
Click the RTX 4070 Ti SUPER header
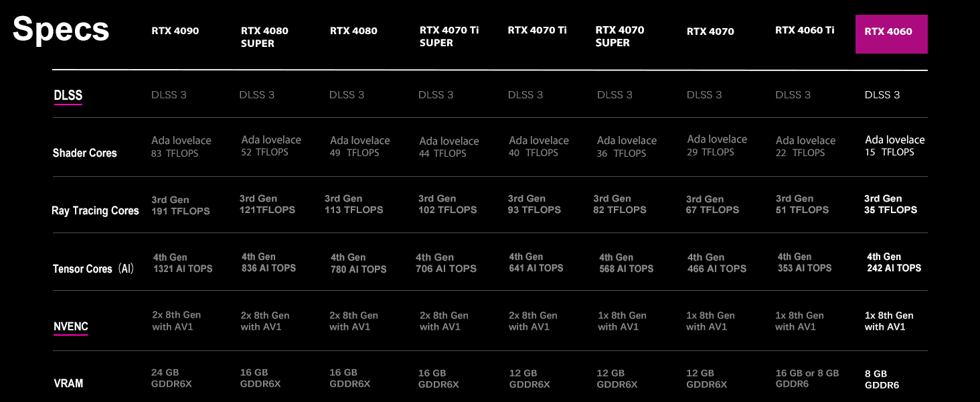(x=448, y=36)
